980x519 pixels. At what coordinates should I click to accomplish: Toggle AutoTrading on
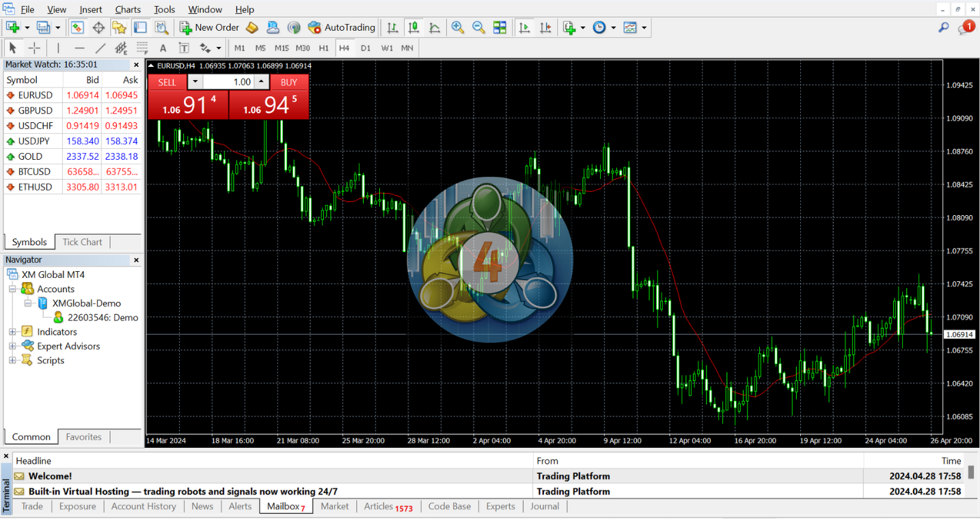click(x=342, y=27)
